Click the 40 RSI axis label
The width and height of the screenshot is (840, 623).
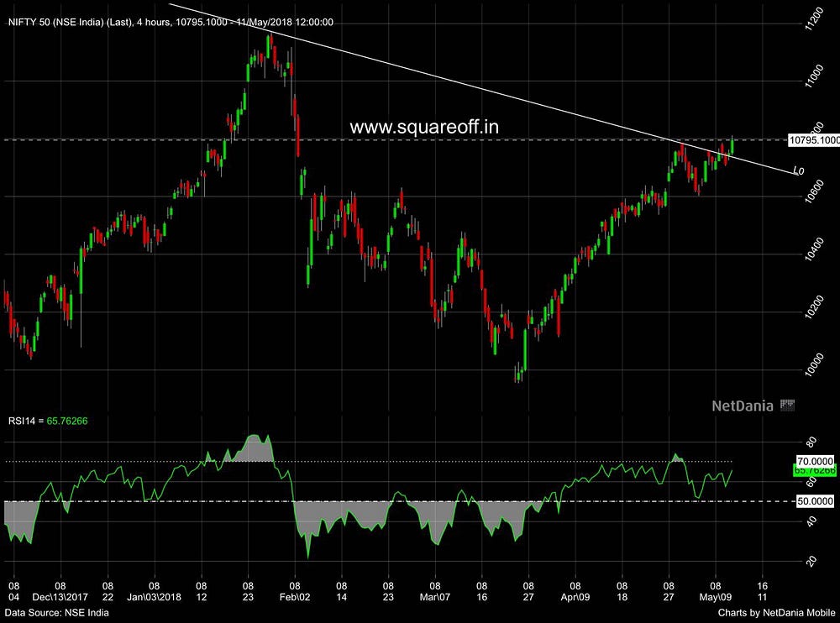812,521
